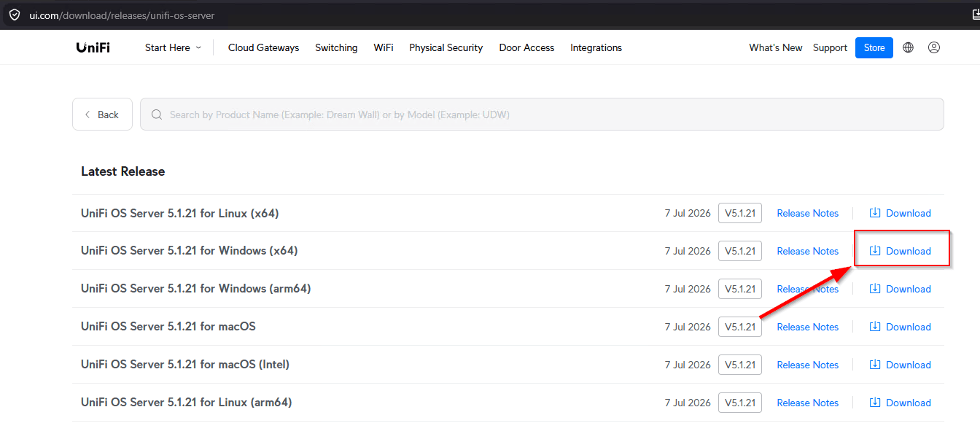Open the WiFi menu

coord(384,47)
